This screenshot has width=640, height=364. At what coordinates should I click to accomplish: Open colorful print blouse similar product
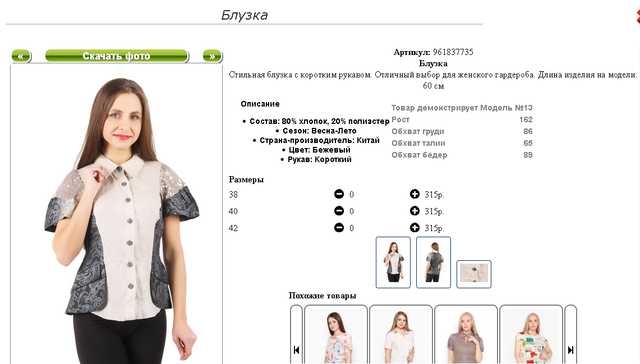tap(531, 335)
